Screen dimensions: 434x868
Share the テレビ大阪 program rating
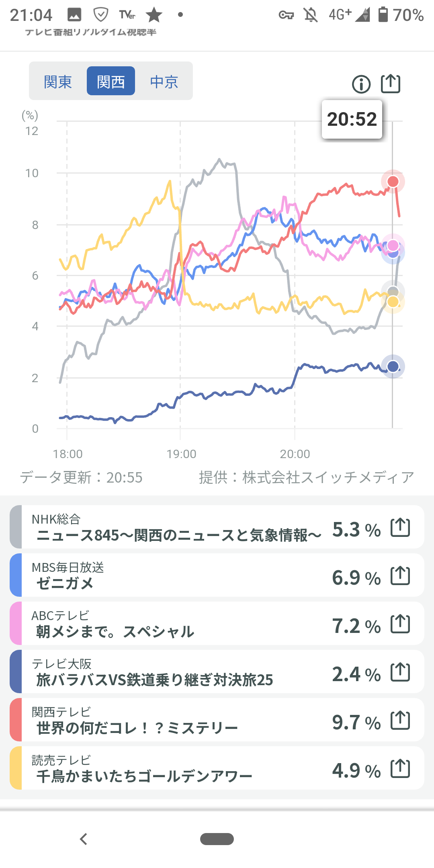[400, 672]
